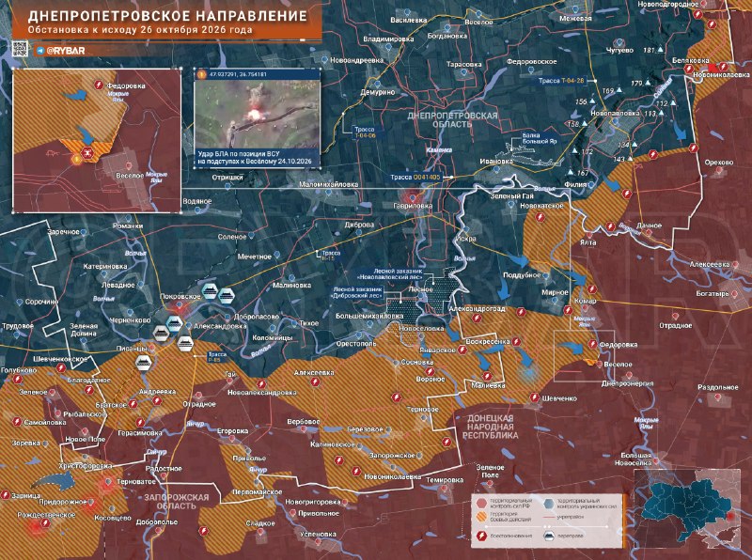
Task: Click the Дибровский лес reserve label
Action: (x=358, y=292)
